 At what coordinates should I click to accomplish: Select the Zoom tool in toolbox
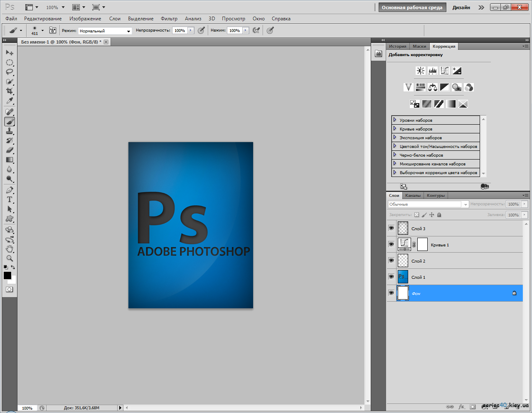10,258
